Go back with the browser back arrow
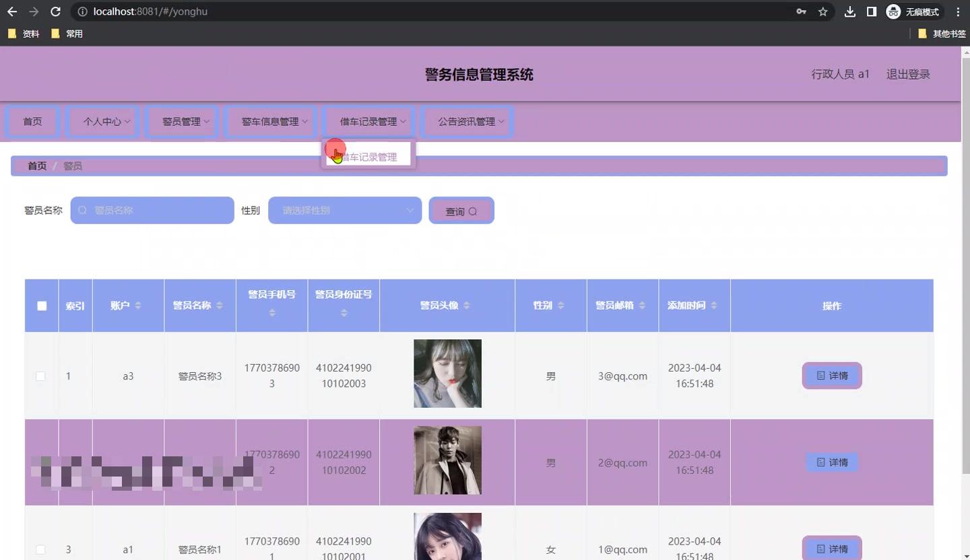 (x=12, y=11)
